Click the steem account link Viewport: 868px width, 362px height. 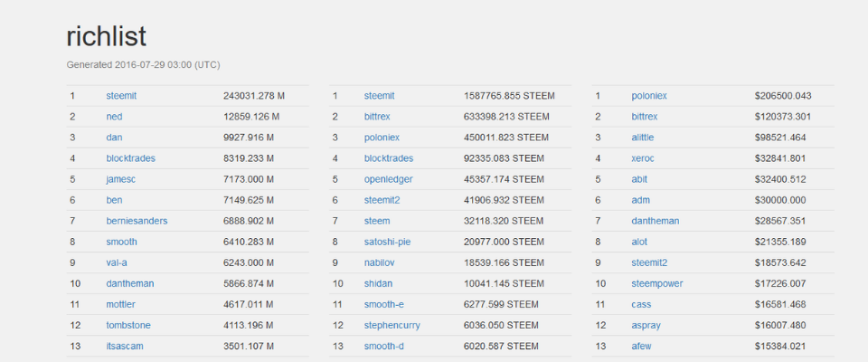(x=377, y=221)
